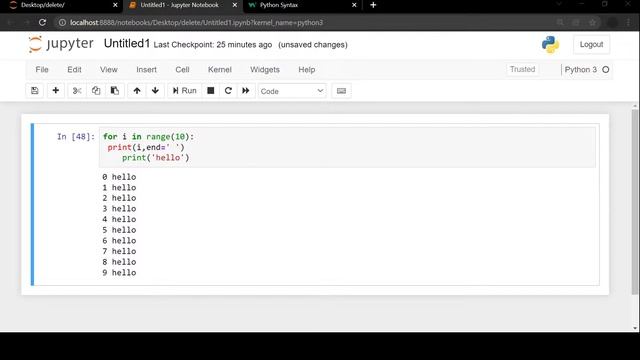Rename notebook by clicking Untitled1 title
Screen dimensions: 640x360
(127, 43)
